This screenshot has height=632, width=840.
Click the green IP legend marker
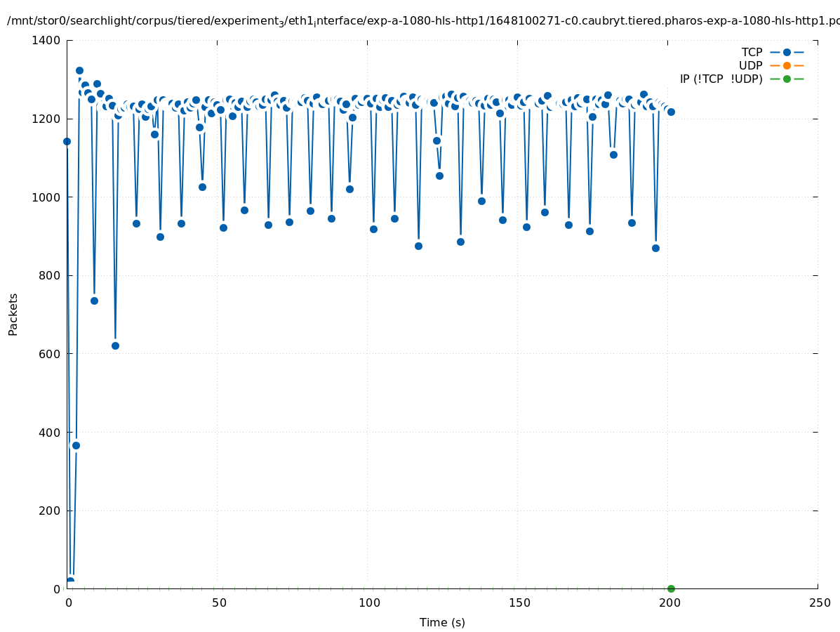(x=787, y=79)
